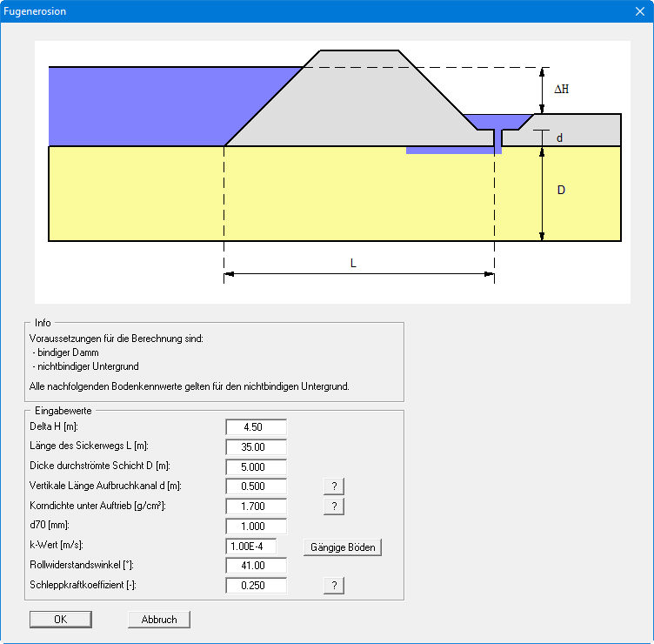The image size is (654, 644).
Task: Select the Korndichte unter Auftrieb field
Action: [255, 506]
